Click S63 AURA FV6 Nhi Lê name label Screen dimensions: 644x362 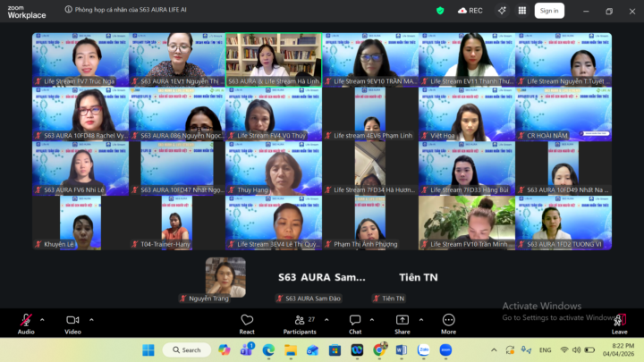tap(74, 189)
